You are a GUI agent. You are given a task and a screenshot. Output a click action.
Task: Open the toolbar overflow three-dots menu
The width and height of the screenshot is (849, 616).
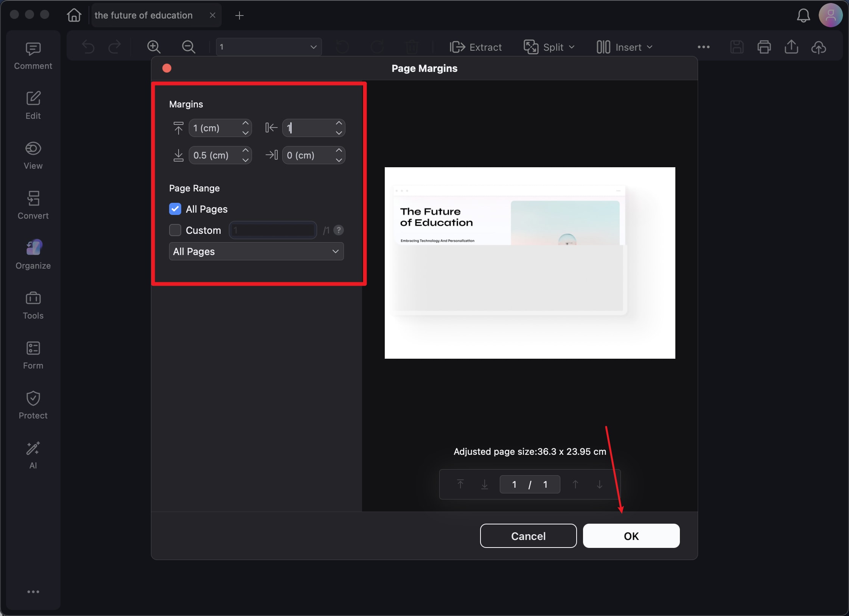(703, 47)
